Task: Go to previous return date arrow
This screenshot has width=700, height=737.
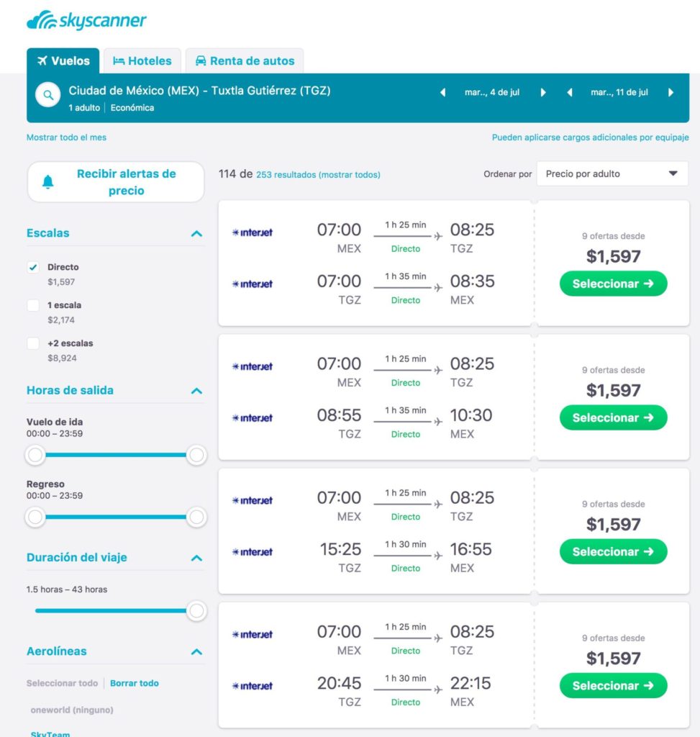Action: [x=569, y=93]
